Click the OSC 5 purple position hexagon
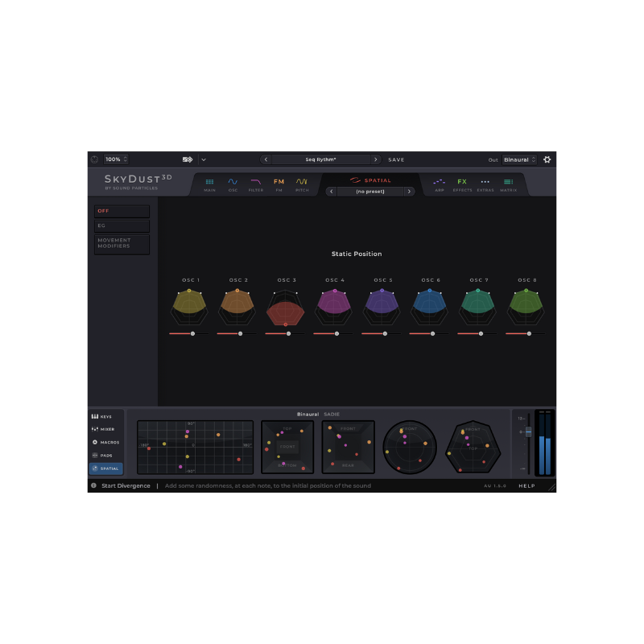The image size is (644, 644). point(382,308)
